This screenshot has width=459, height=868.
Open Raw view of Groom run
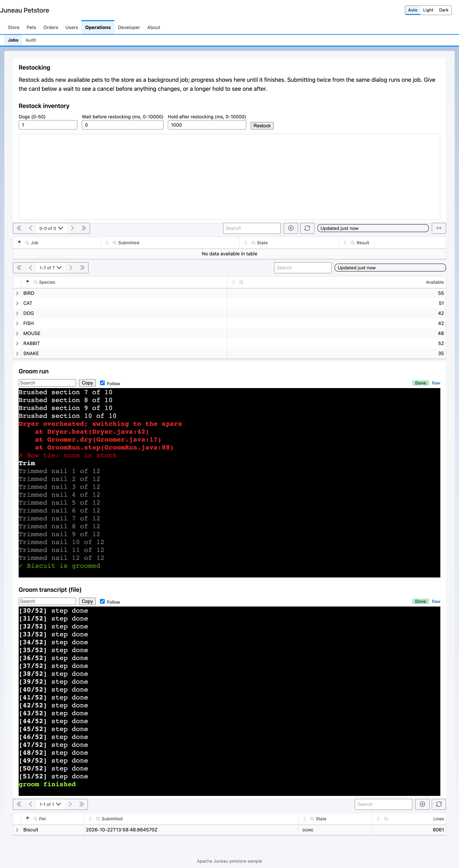(436, 383)
